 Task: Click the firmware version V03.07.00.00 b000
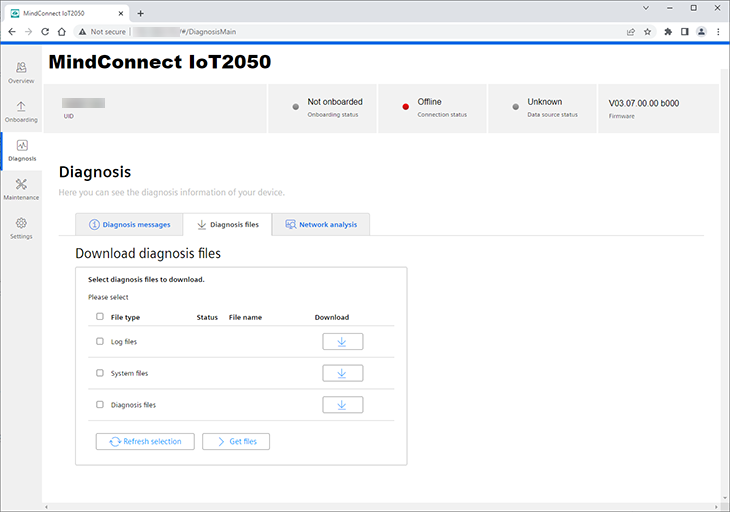pos(644,103)
